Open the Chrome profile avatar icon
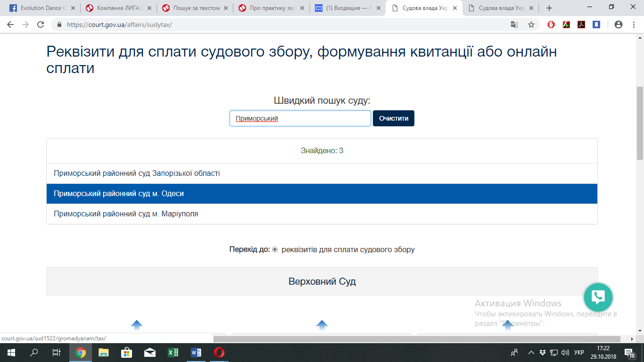Image resolution: width=644 pixels, height=362 pixels. [619, 25]
